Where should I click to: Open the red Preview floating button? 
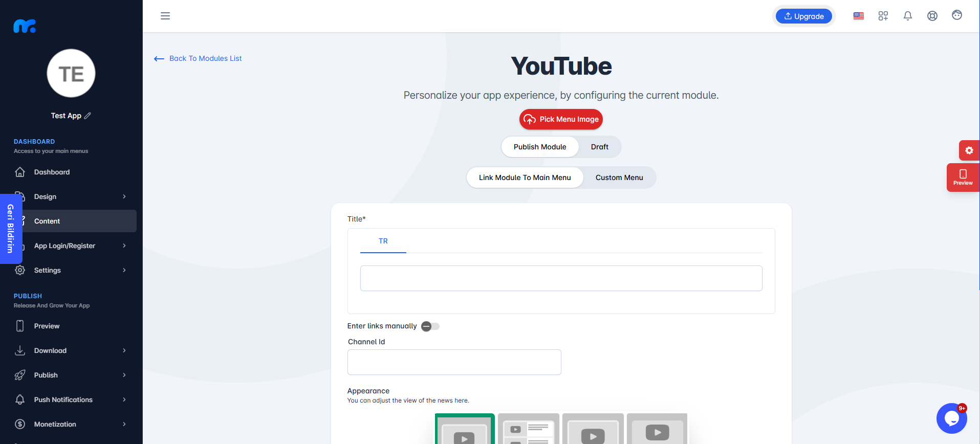pyautogui.click(x=963, y=177)
